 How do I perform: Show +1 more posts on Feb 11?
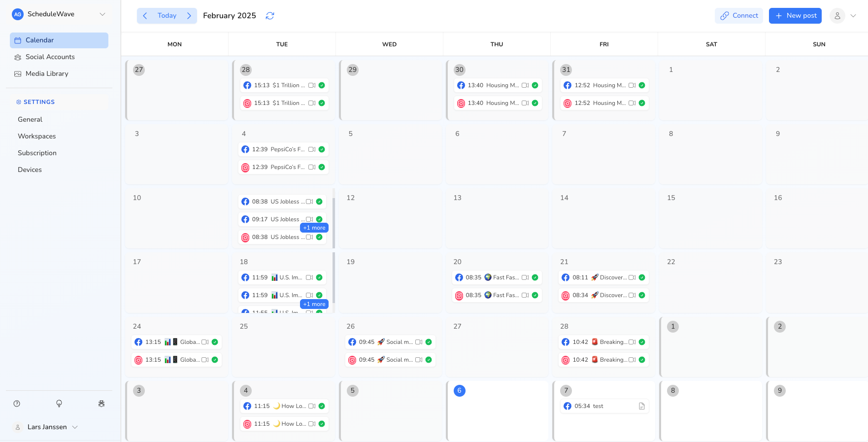click(x=314, y=228)
